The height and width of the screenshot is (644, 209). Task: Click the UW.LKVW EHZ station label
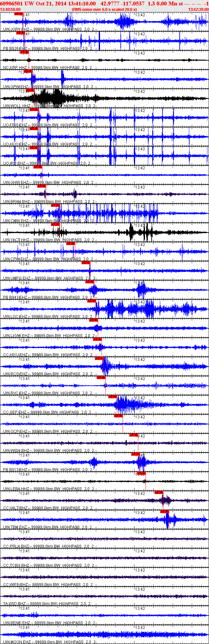tap(17, 336)
